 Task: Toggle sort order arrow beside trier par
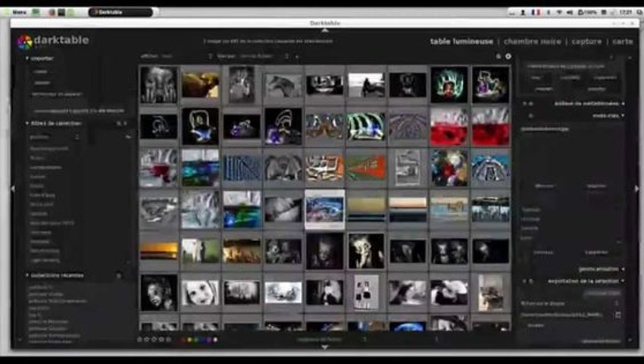point(297,56)
